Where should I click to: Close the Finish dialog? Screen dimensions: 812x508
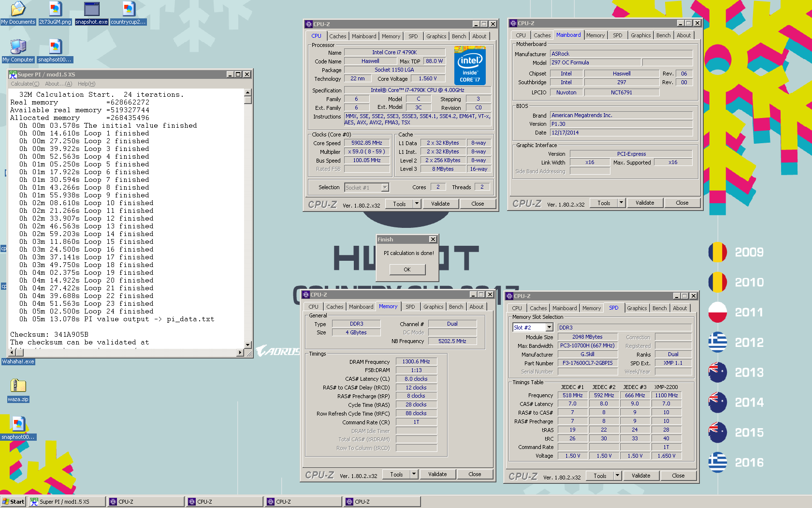tap(433, 239)
